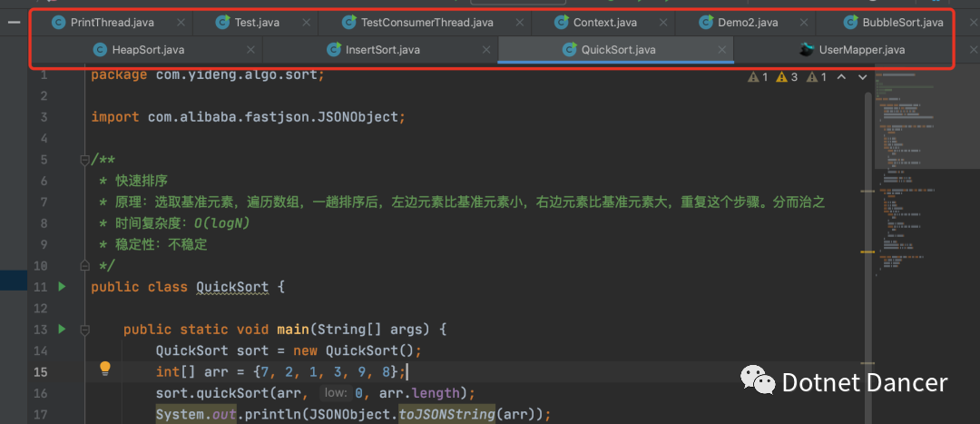This screenshot has height=424, width=980.
Task: Click the yellow warning indicator showing 3
Action: 787,77
